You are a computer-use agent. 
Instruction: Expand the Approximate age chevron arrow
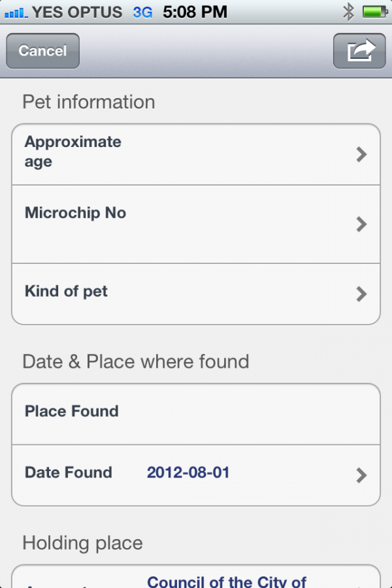tap(361, 154)
